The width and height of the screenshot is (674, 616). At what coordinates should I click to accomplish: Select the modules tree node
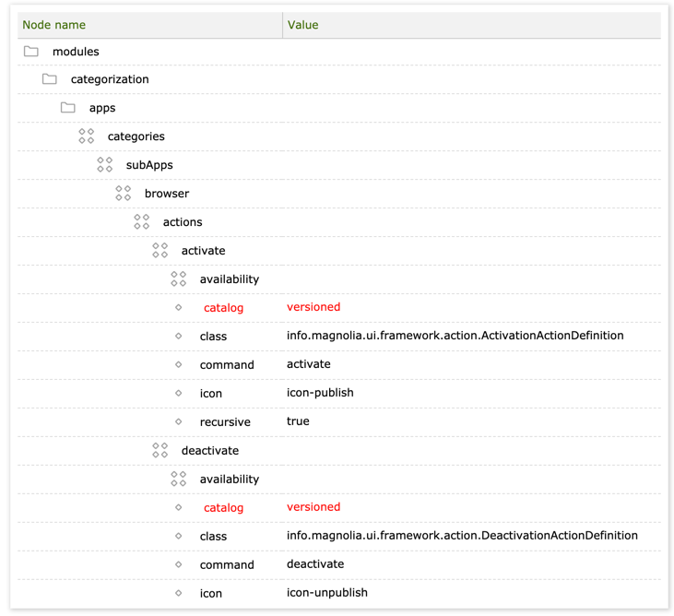[x=76, y=52]
